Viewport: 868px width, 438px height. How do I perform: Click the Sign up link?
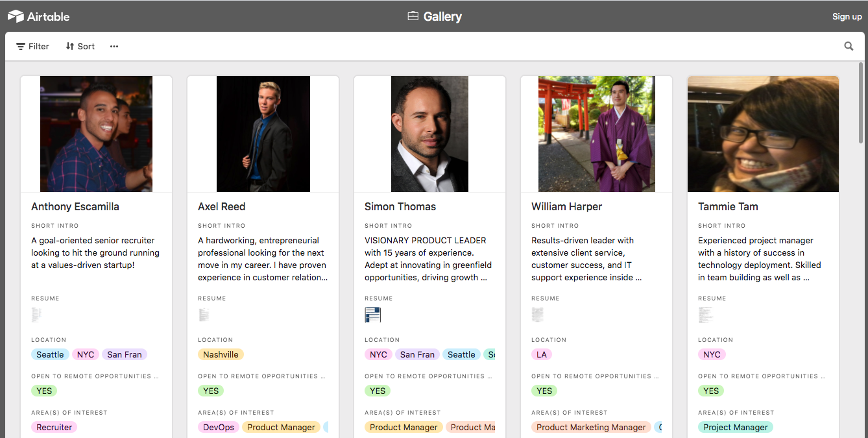pyautogui.click(x=847, y=16)
